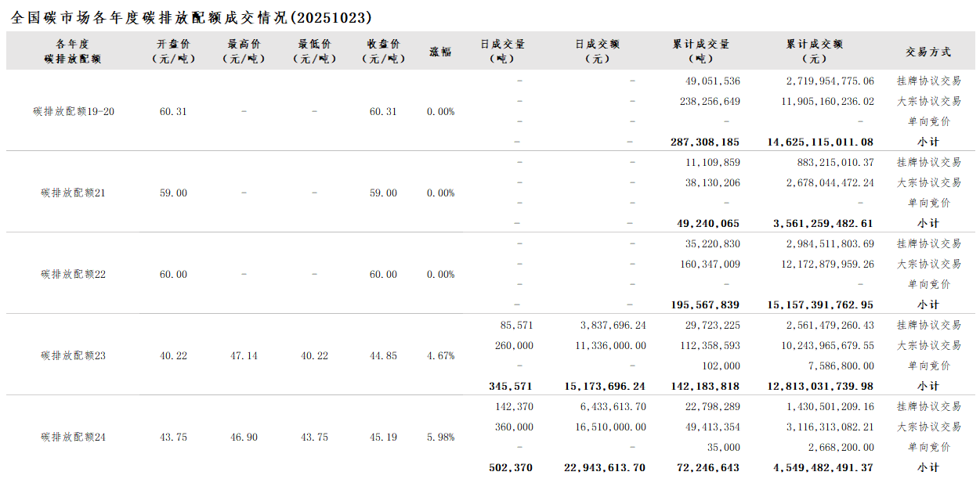Select the 22,943,613.70 daily turnover subtotal
The image size is (980, 479).
click(605, 467)
